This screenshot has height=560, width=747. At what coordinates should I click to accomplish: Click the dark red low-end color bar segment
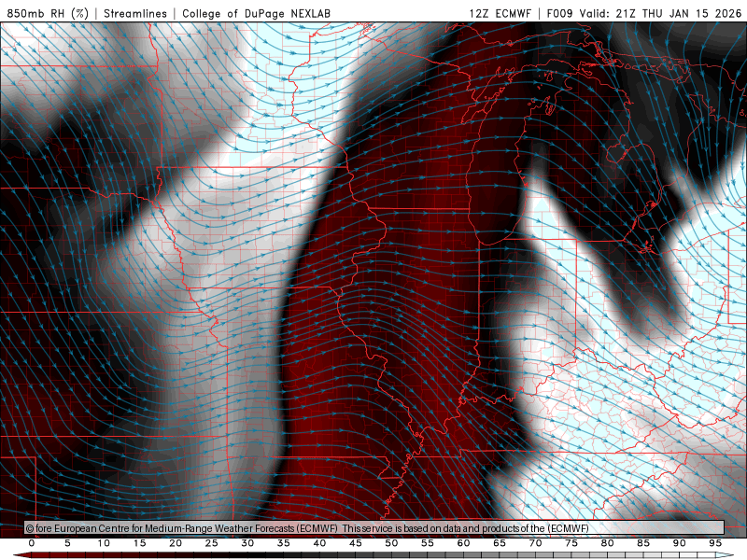click(40, 555)
